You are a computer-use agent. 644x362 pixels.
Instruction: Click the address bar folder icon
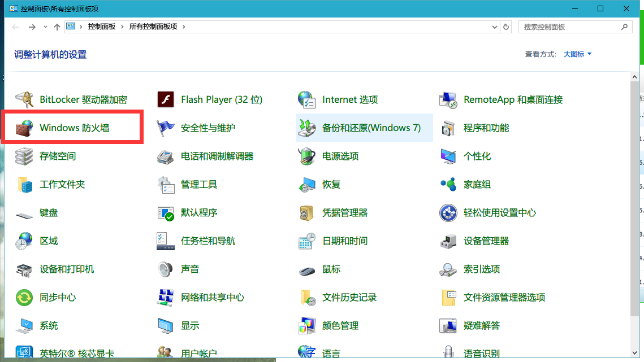tap(71, 27)
